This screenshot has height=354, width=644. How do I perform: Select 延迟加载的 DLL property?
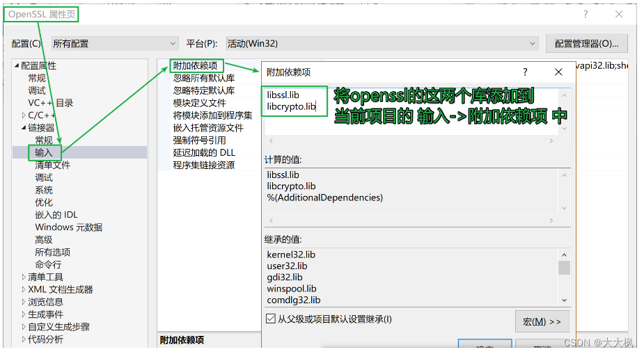click(x=204, y=152)
